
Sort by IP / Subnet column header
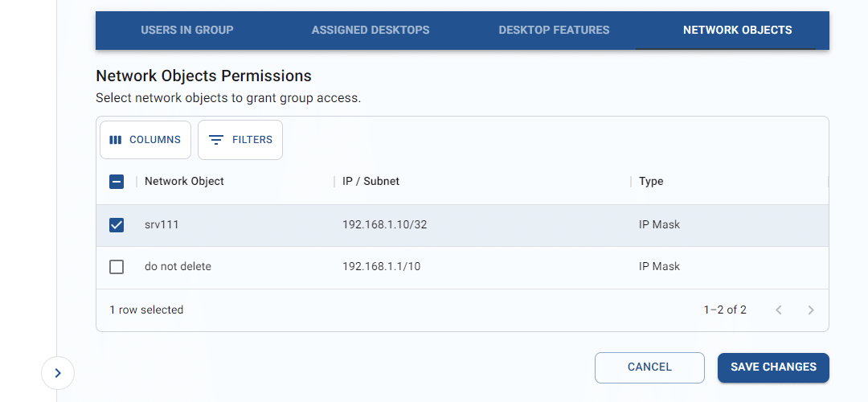point(371,181)
